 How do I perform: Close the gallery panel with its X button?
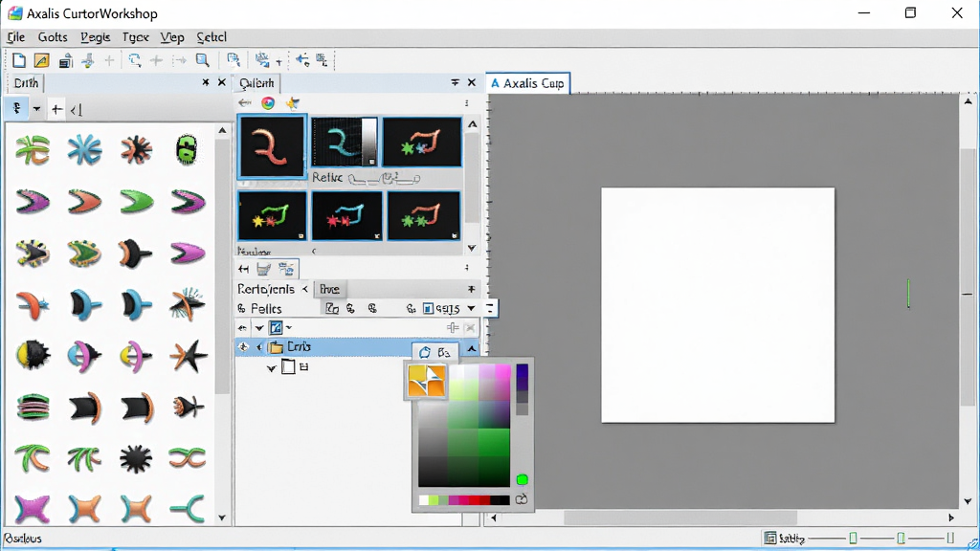click(471, 82)
